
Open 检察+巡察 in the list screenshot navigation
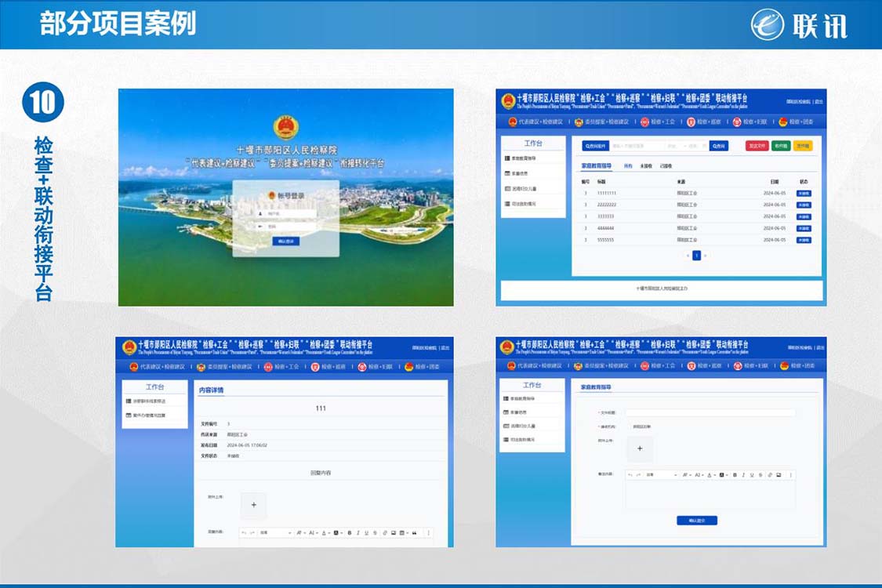704,122
